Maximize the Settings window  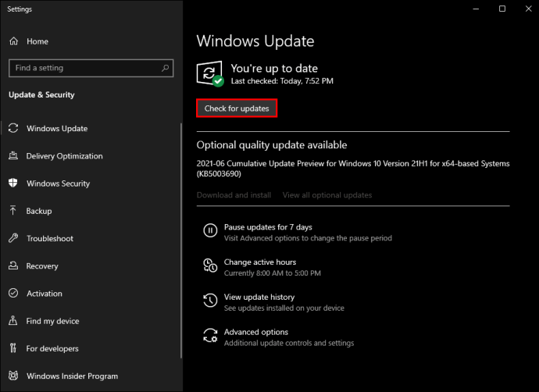(x=502, y=9)
